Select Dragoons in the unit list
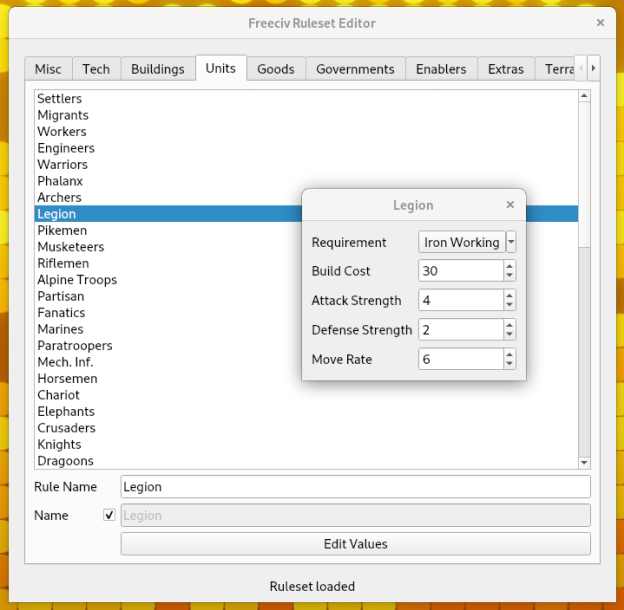The width and height of the screenshot is (624, 610). (66, 461)
